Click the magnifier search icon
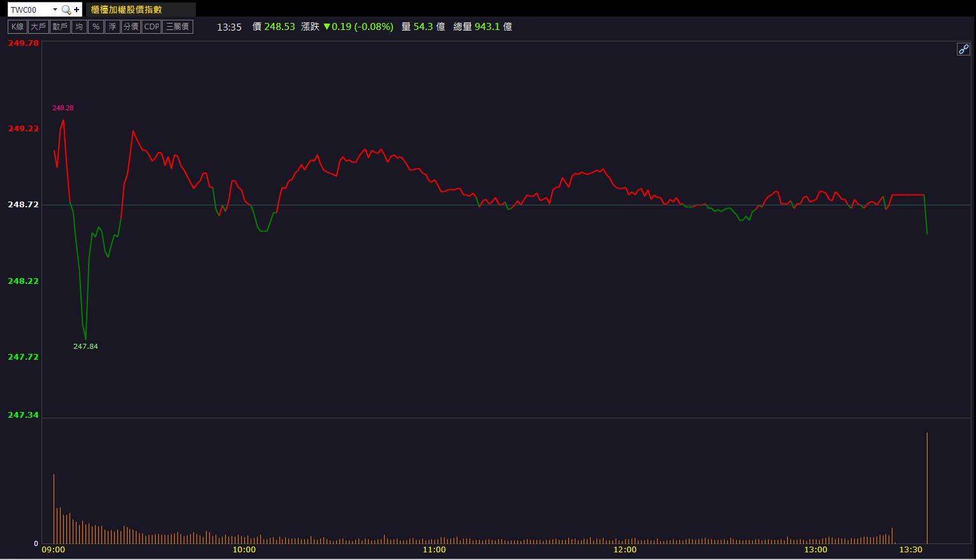Viewport: 976px width, 560px height. 66,10
